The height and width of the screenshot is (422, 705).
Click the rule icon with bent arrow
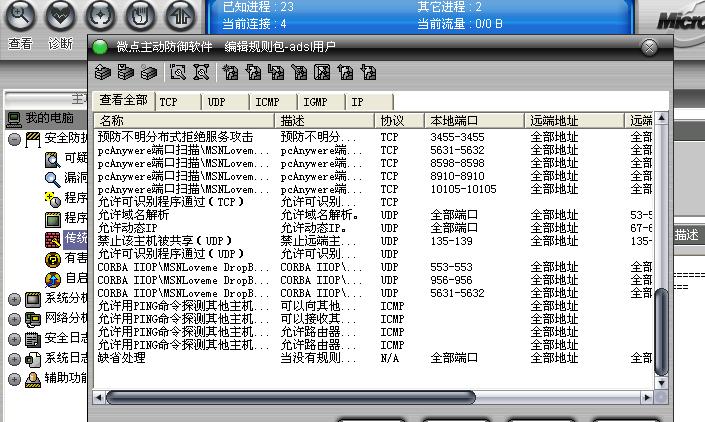[x=276, y=72]
